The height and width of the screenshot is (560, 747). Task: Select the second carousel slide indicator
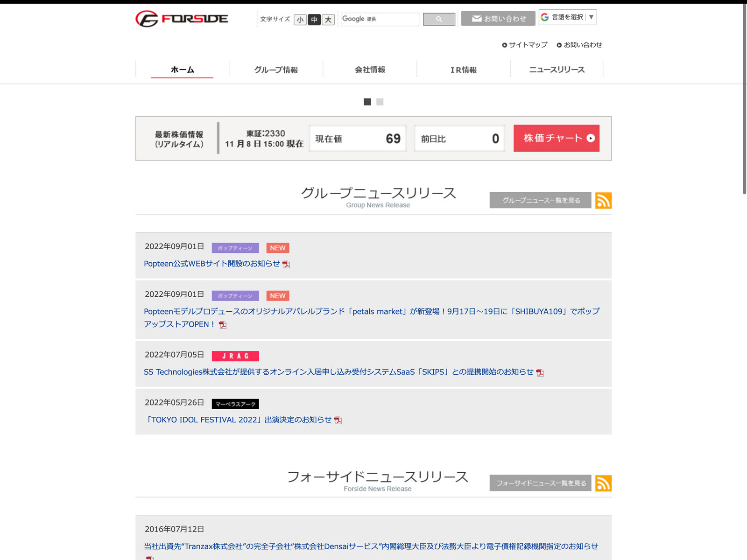(x=380, y=102)
